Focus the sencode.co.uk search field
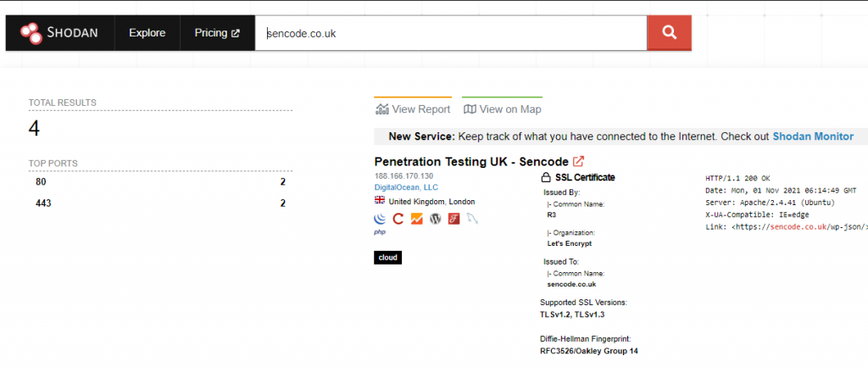 click(x=451, y=33)
